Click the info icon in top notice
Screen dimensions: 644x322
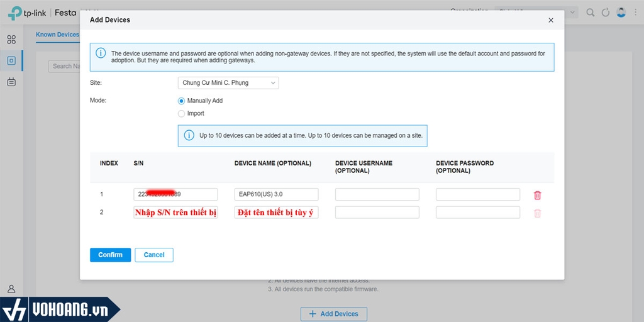101,53
